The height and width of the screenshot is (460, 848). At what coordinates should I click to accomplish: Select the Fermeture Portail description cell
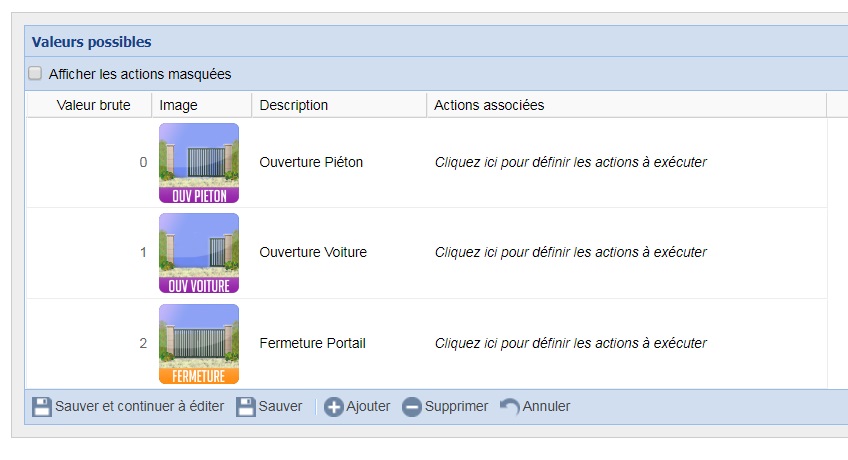pos(312,343)
